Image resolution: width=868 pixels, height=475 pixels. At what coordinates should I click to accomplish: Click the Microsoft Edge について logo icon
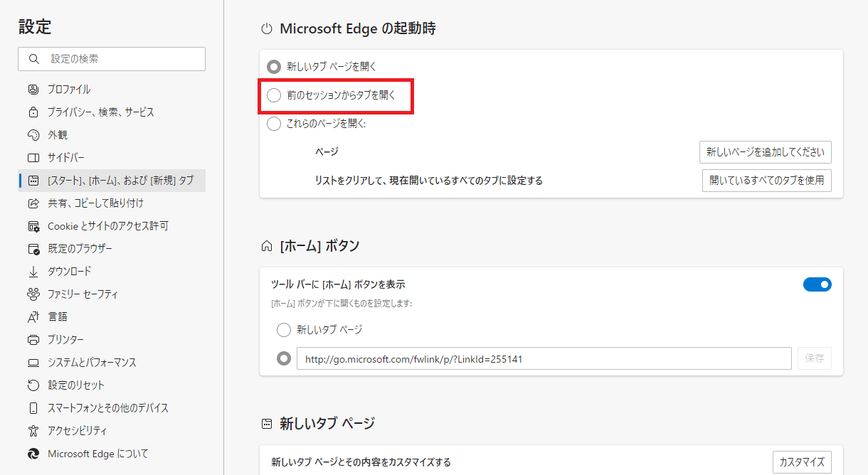33,454
